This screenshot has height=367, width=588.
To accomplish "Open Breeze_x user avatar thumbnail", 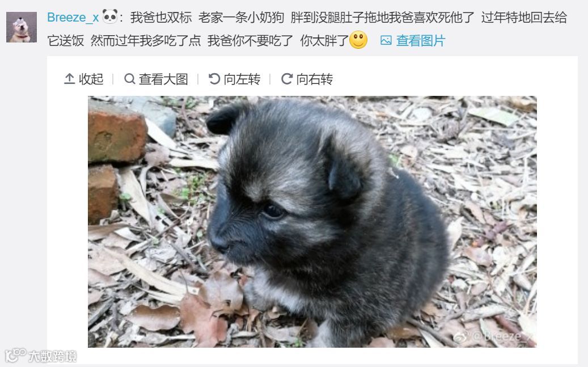I will (22, 27).
